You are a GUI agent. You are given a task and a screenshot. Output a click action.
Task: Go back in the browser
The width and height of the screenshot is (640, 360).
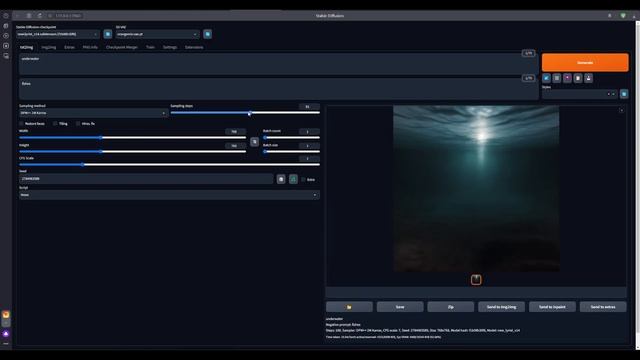click(x=18, y=16)
